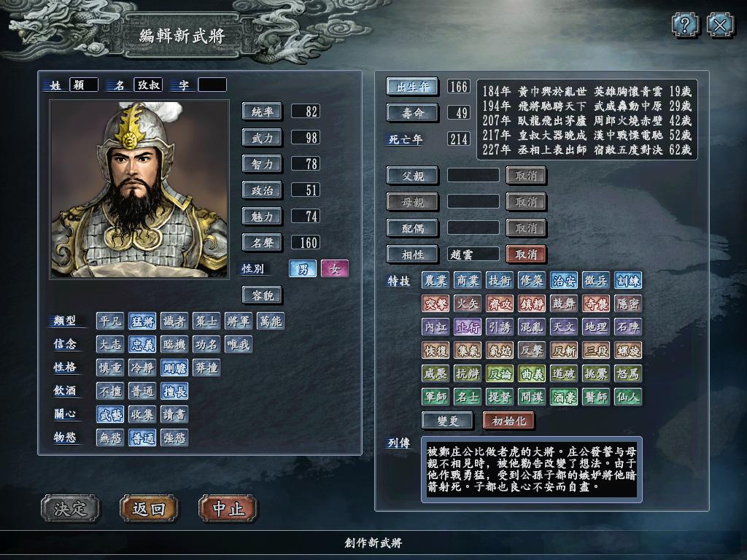Select the 軍師 skill tile

(436, 397)
